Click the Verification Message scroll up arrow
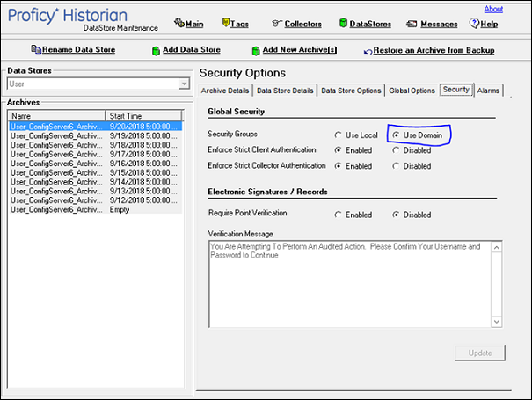The image size is (532, 400). click(496, 247)
